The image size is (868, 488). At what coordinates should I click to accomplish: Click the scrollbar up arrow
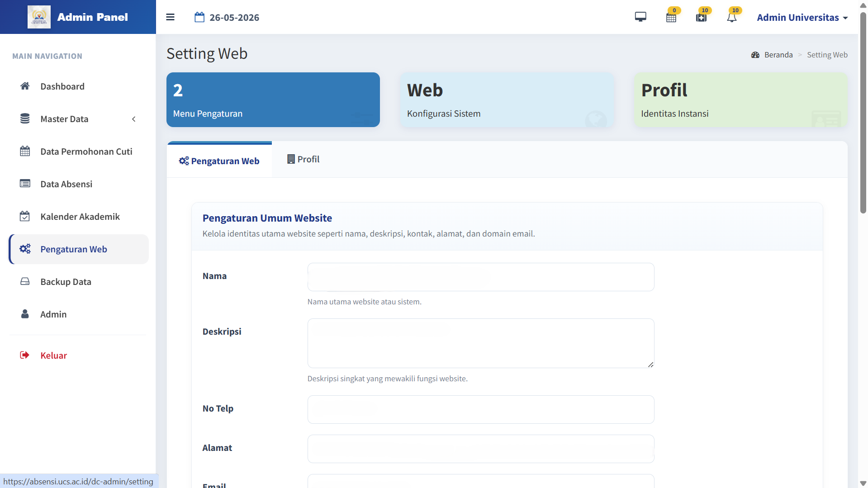click(863, 5)
